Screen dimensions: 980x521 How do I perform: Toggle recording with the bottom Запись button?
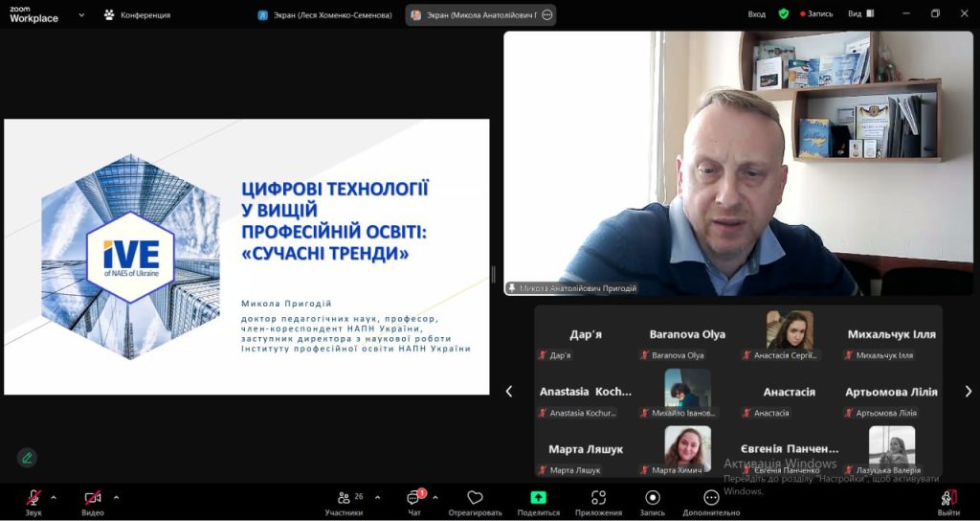(653, 501)
